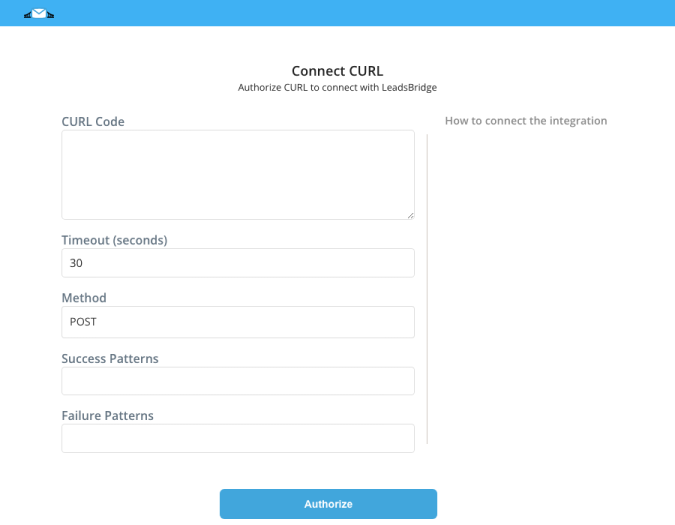675x525 pixels.
Task: Click the Connect CURL heading
Action: [x=338, y=71]
